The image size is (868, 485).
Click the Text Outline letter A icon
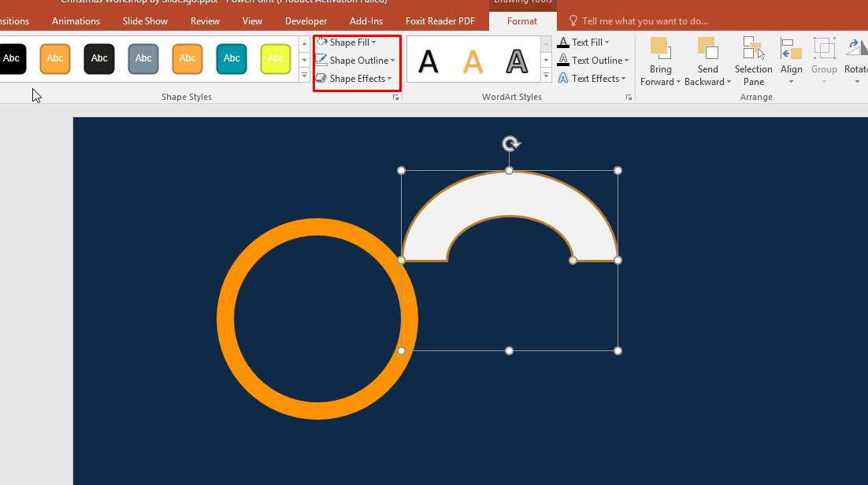pyautogui.click(x=563, y=60)
